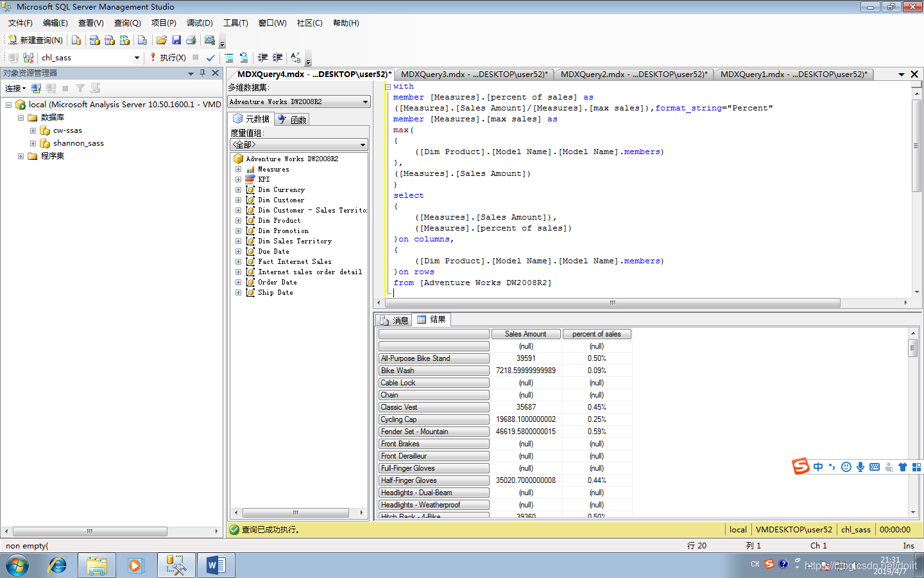Image resolution: width=924 pixels, height=578 pixels.
Task: Open the 文件(F) menu
Action: click(x=20, y=23)
